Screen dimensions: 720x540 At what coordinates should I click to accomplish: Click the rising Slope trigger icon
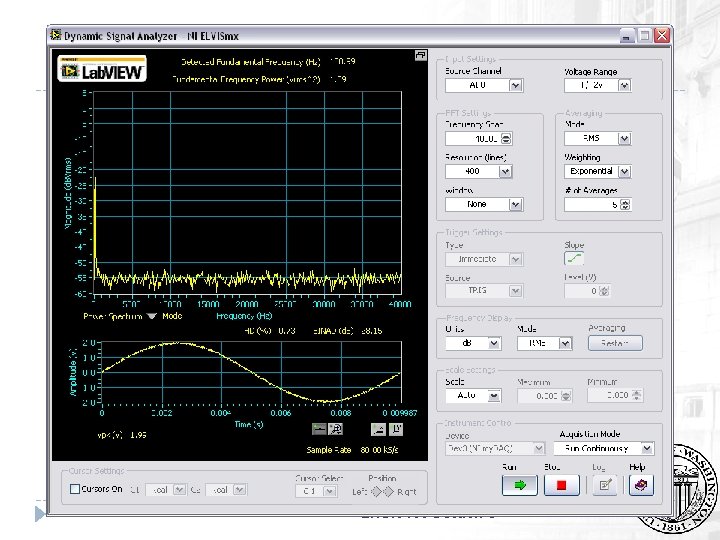coord(574,259)
